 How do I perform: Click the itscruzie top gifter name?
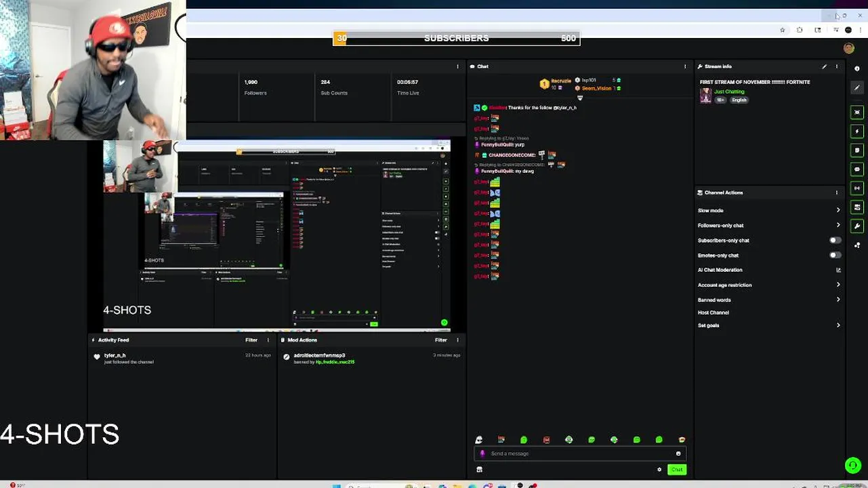[561, 81]
